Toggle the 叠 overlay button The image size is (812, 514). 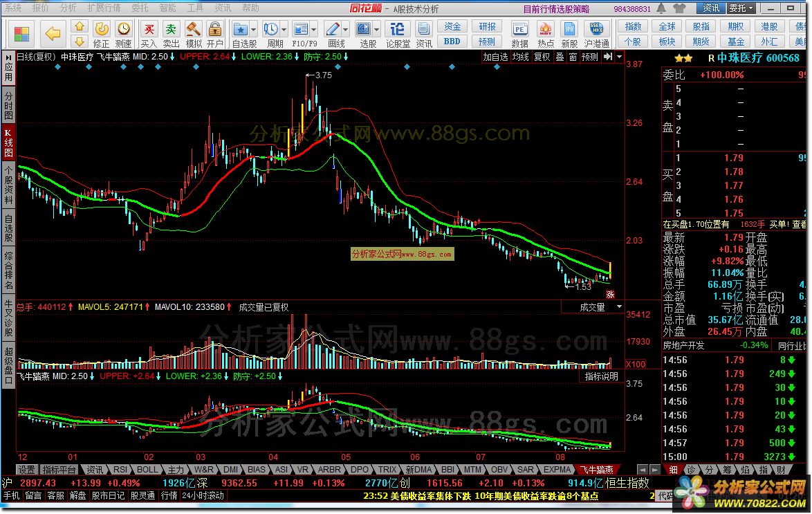[x=560, y=57]
